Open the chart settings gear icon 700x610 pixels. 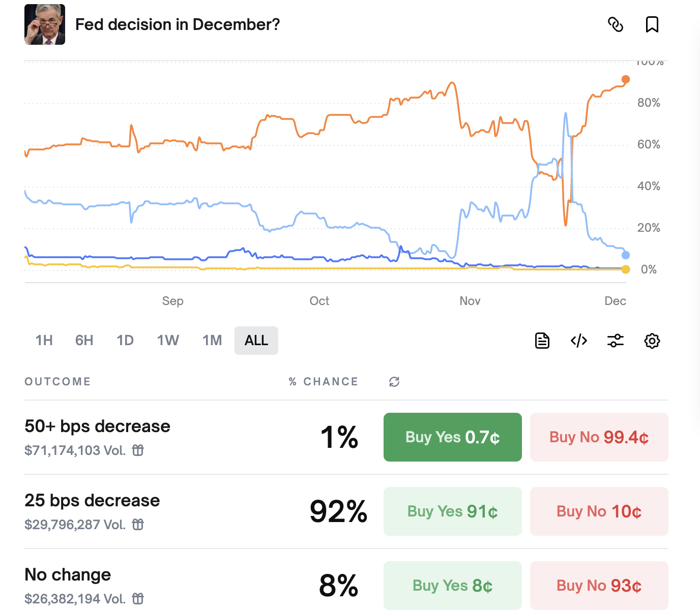(652, 341)
